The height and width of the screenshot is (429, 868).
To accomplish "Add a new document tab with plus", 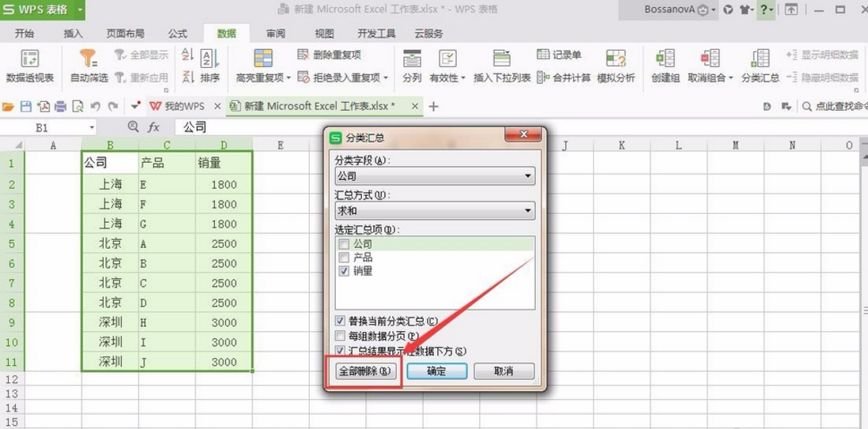I will pos(433,107).
